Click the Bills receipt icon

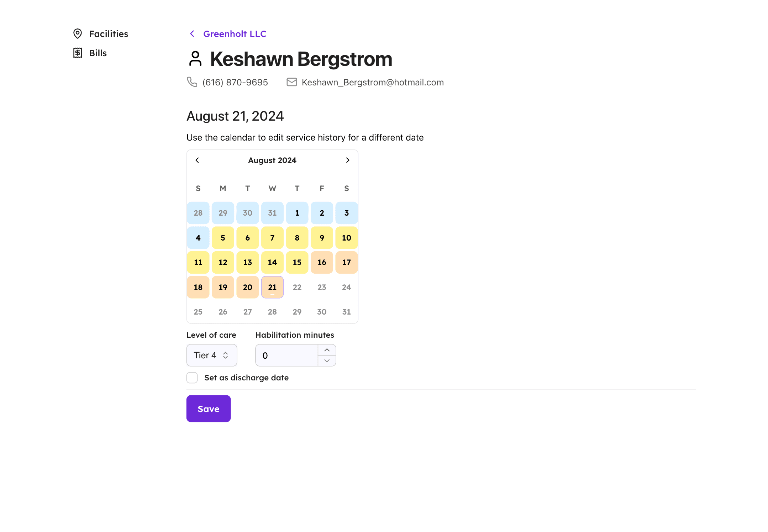click(x=78, y=53)
